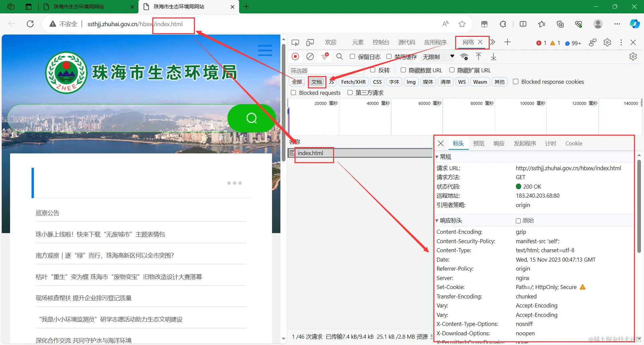The image size is (644, 345).
Task: Enable 隐藏扩展 URL checkbox
Action: pos(452,70)
